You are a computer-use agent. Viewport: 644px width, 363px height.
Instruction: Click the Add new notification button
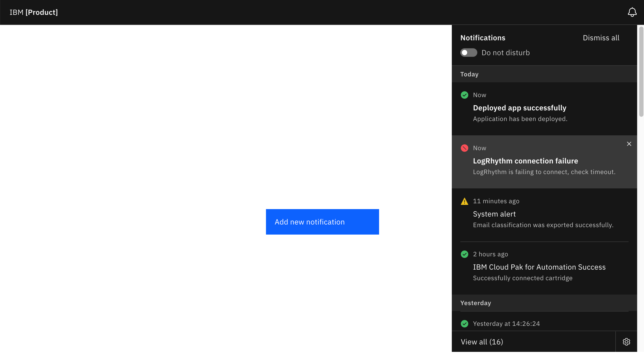[x=322, y=222]
